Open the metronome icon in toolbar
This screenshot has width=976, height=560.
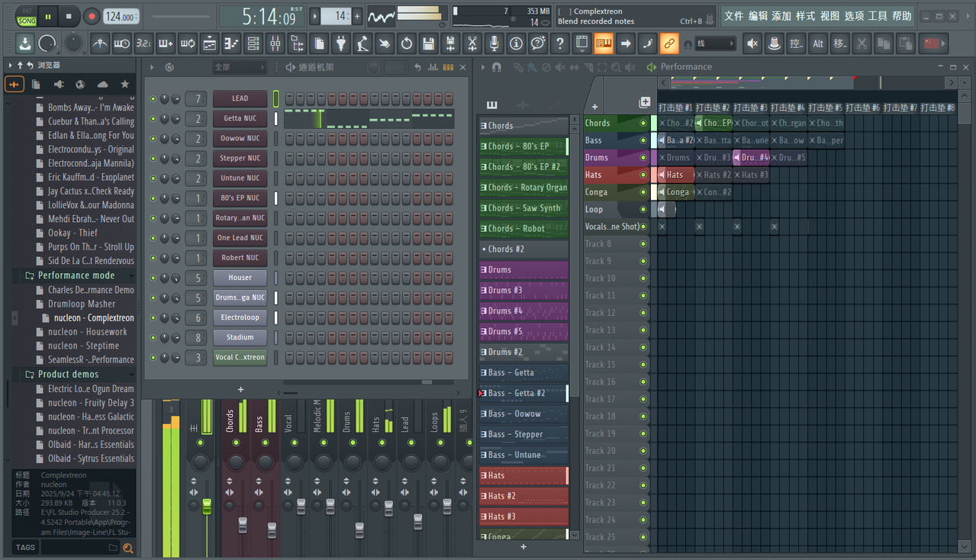(100, 43)
